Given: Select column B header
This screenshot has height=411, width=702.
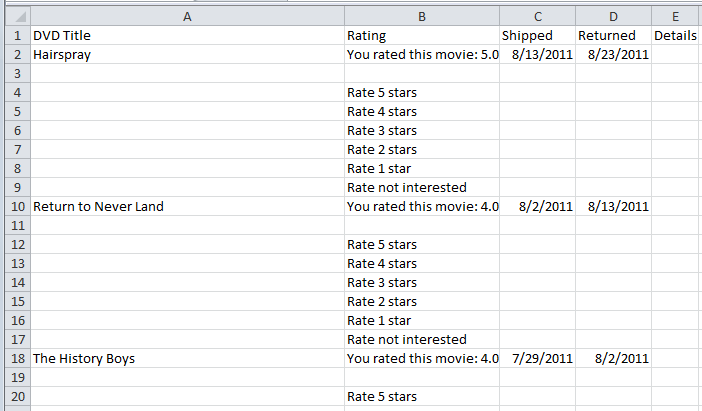Looking at the screenshot, I should [421, 16].
